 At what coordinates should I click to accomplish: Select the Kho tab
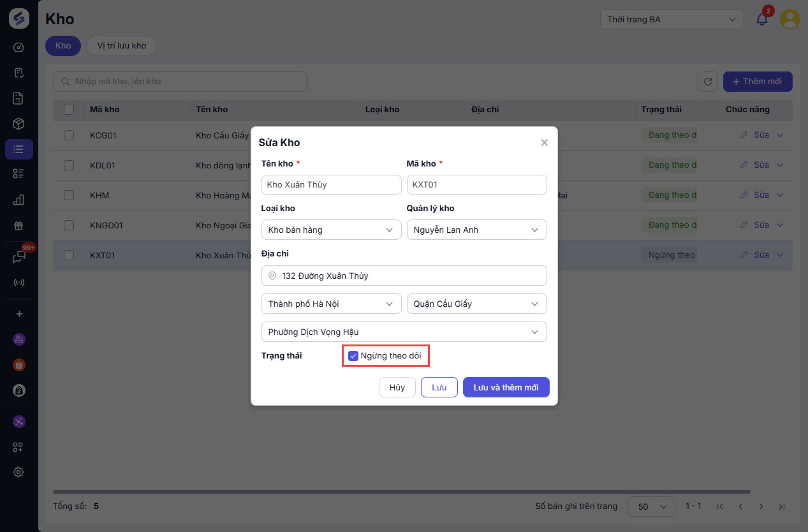63,46
